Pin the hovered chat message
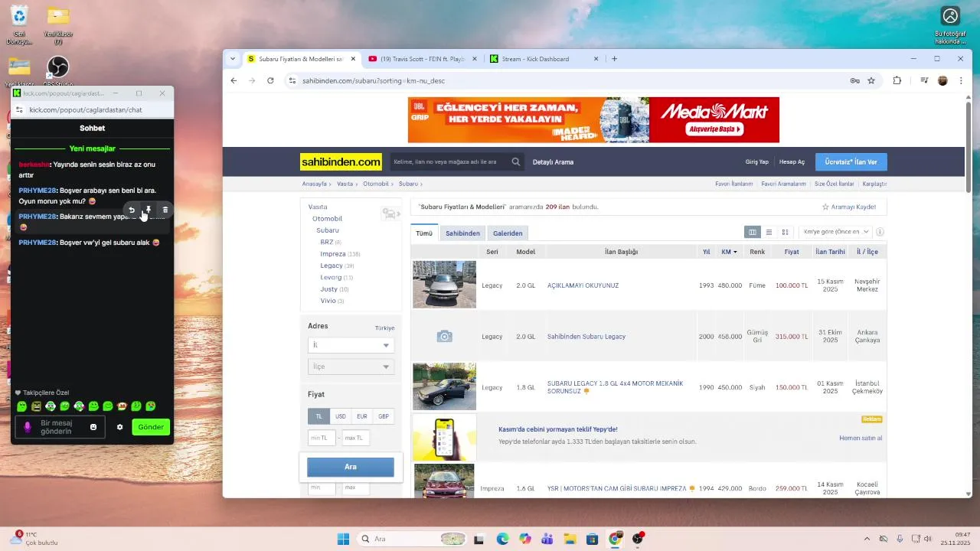The width and height of the screenshot is (980, 551). pos(149,210)
